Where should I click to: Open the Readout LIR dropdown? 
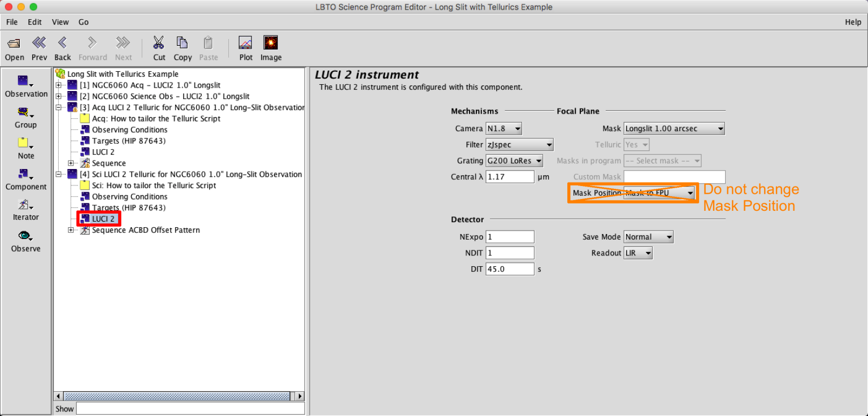[x=638, y=253]
